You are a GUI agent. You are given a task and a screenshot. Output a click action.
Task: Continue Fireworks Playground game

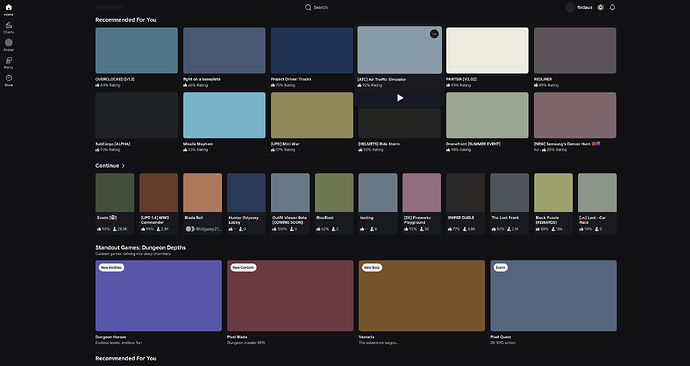coord(422,203)
